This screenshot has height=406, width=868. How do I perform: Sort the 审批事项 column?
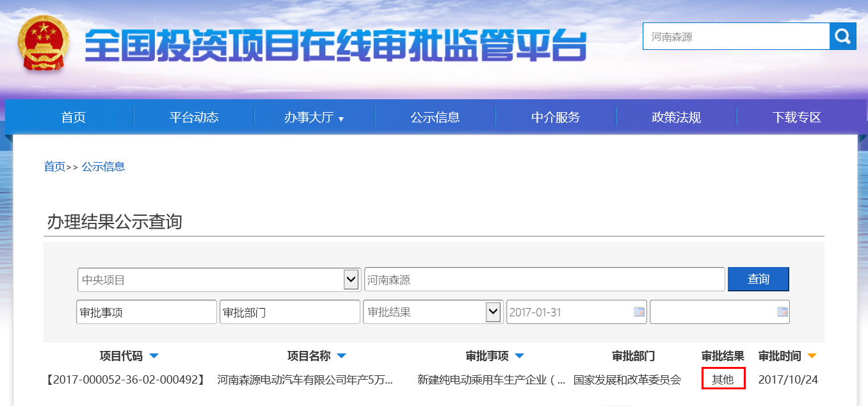(520, 356)
